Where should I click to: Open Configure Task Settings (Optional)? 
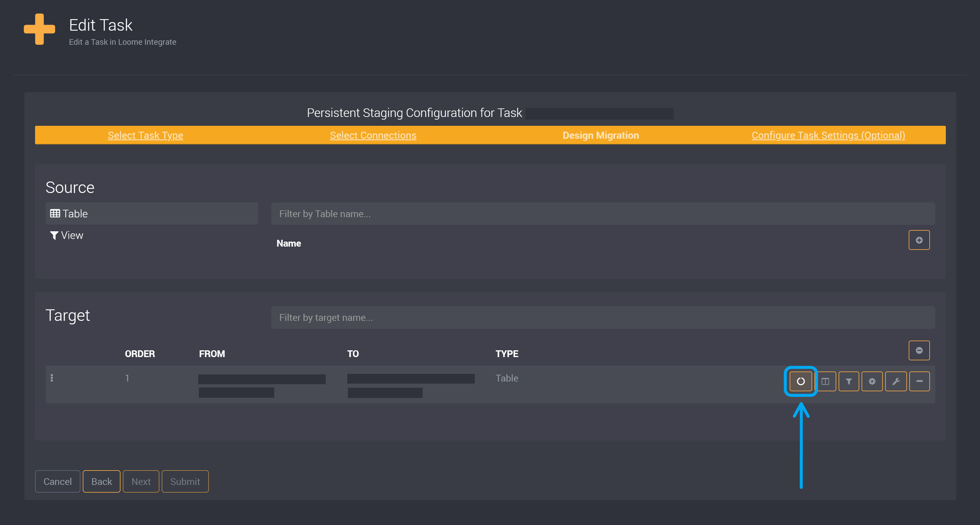pyautogui.click(x=828, y=135)
